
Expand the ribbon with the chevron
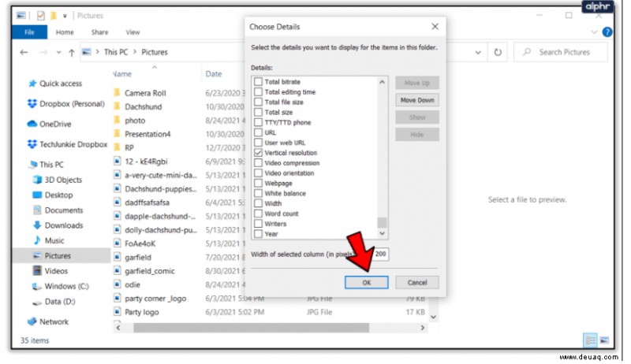[x=594, y=32]
